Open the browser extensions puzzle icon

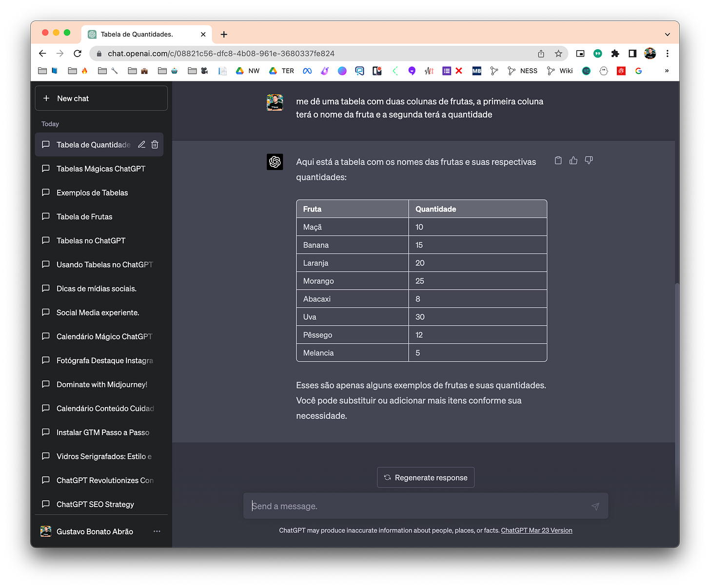615,54
